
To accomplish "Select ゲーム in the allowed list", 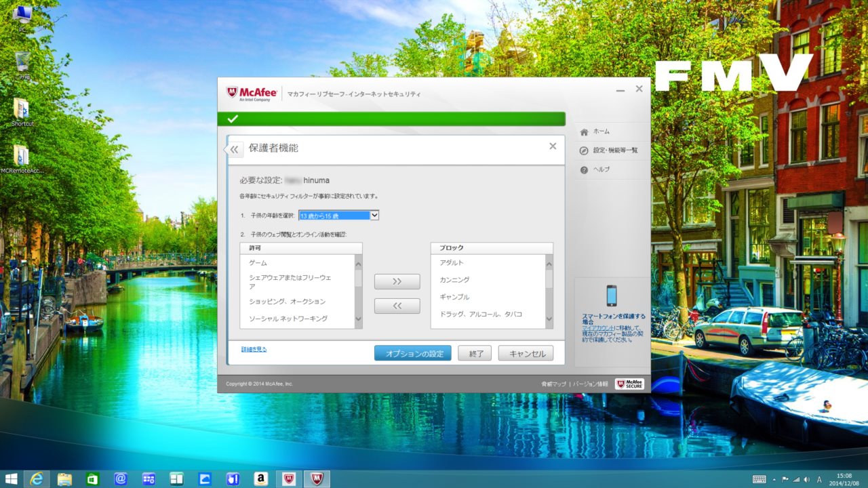I will 258,262.
